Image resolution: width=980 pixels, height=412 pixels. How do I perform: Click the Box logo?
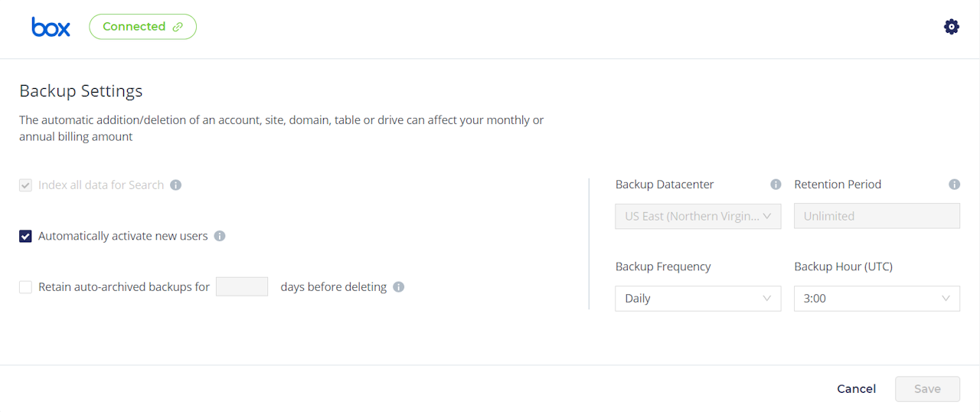51,27
